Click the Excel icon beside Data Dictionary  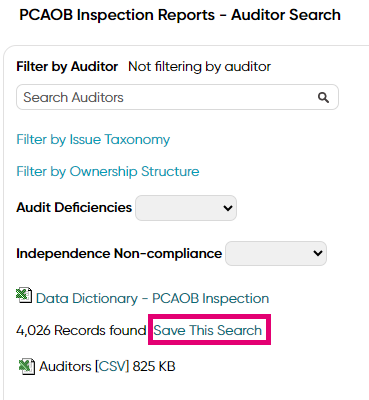24,295
